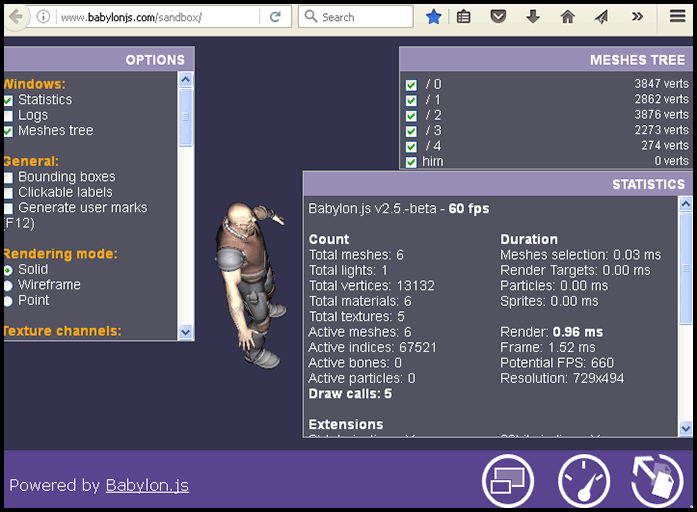
Task: Click the "Potential FPS: 660" line
Action: pos(557,363)
